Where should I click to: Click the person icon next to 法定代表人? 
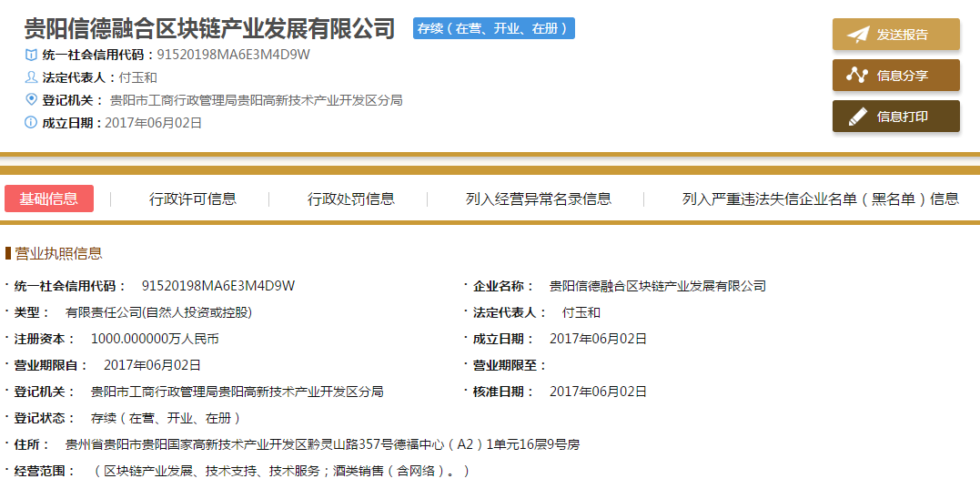coord(31,77)
